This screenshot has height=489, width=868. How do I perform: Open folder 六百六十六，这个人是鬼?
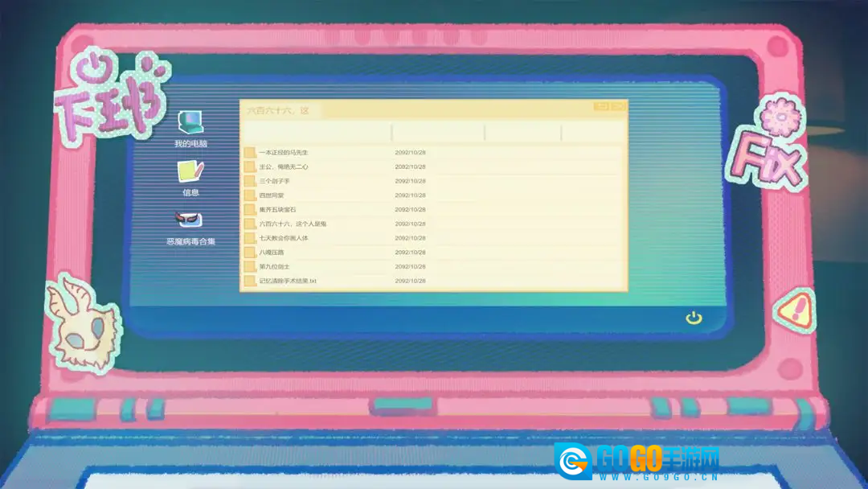pyautogui.click(x=293, y=224)
